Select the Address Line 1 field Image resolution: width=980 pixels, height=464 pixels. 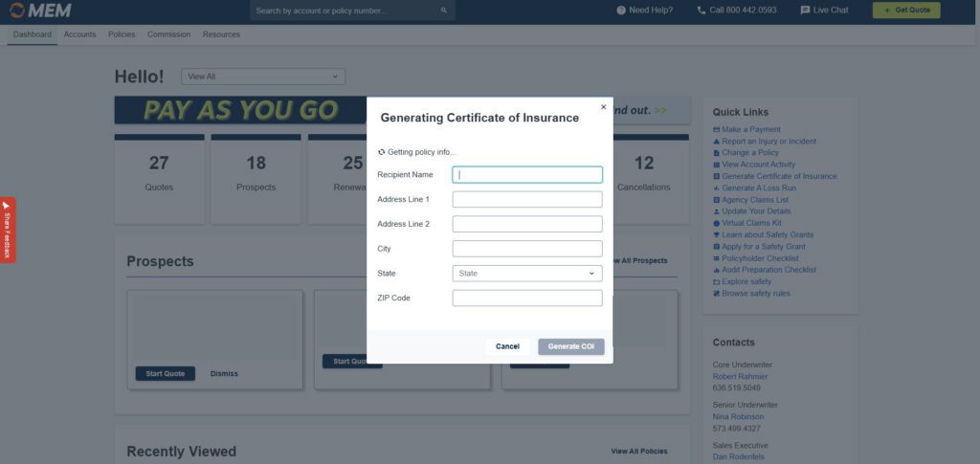pyautogui.click(x=527, y=200)
